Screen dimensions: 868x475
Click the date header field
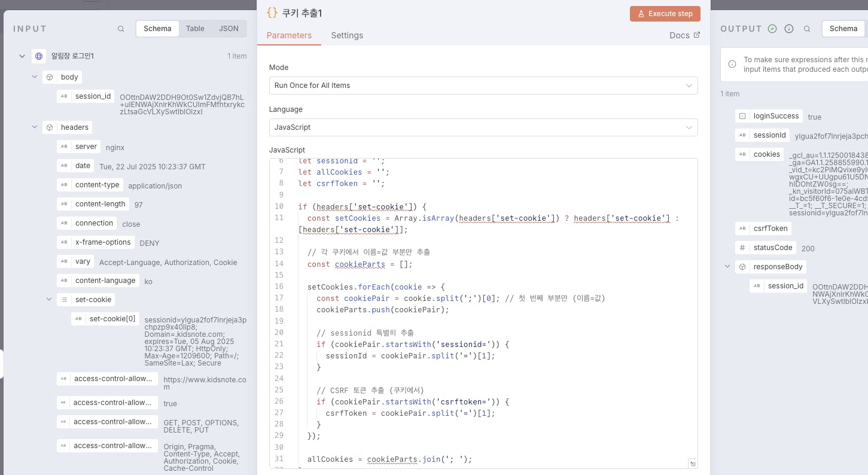point(76,166)
